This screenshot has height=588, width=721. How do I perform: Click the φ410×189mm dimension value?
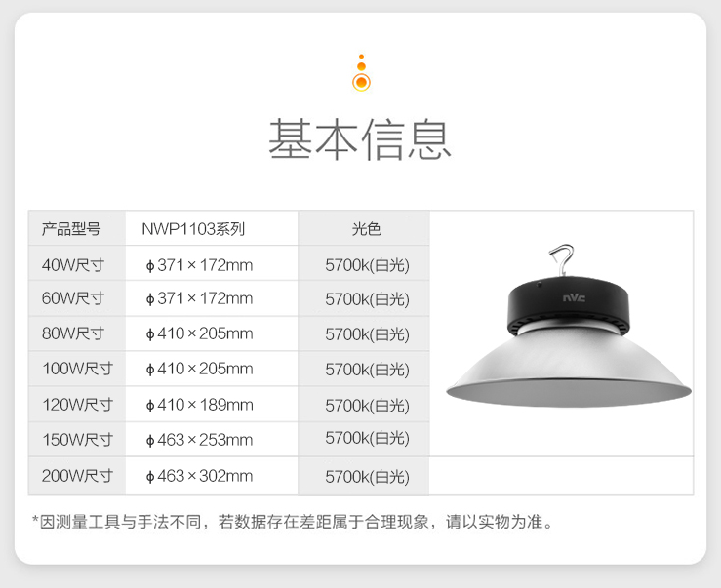click(199, 405)
